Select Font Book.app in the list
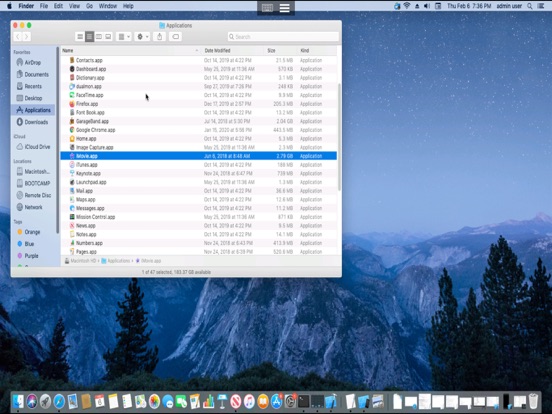552x414 pixels. (x=199, y=113)
